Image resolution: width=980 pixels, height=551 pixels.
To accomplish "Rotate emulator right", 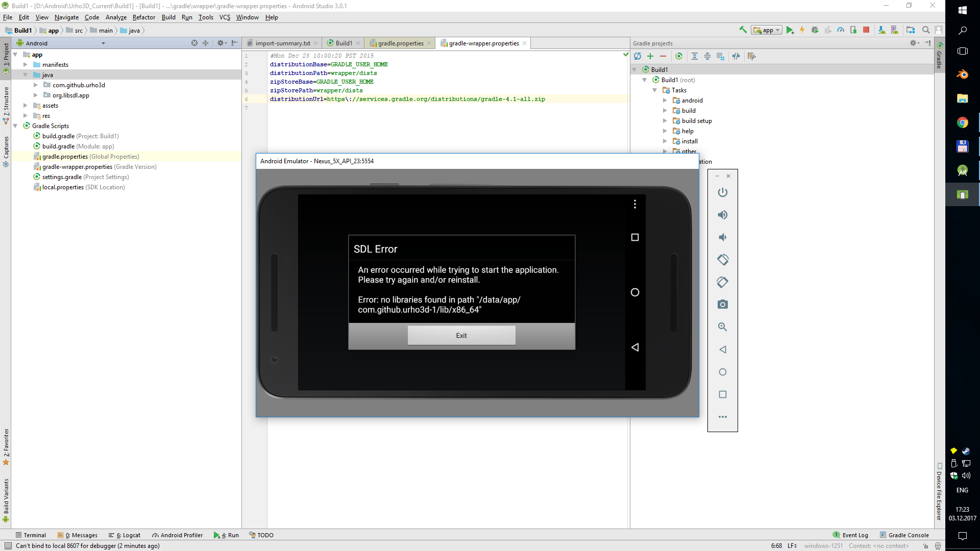I will [723, 282].
